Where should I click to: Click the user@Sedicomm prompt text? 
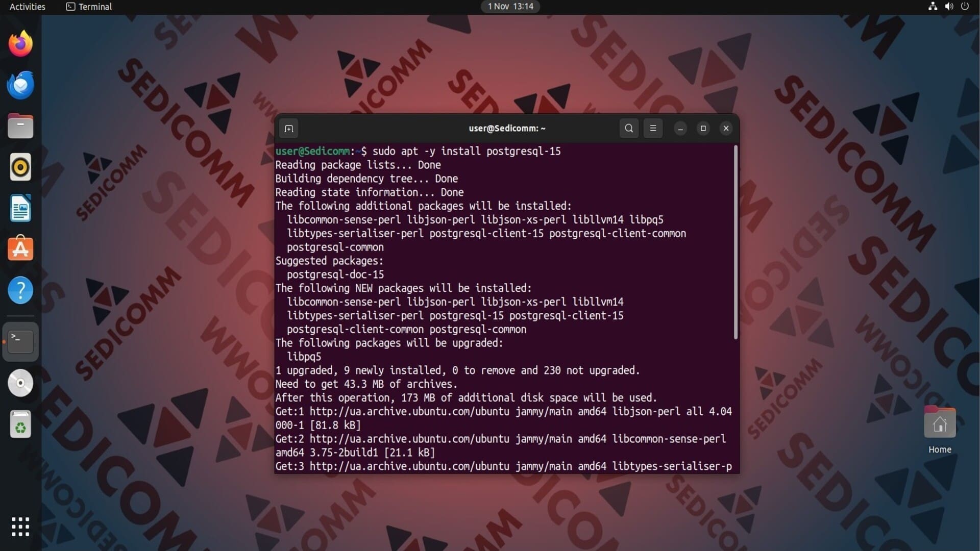click(x=312, y=152)
